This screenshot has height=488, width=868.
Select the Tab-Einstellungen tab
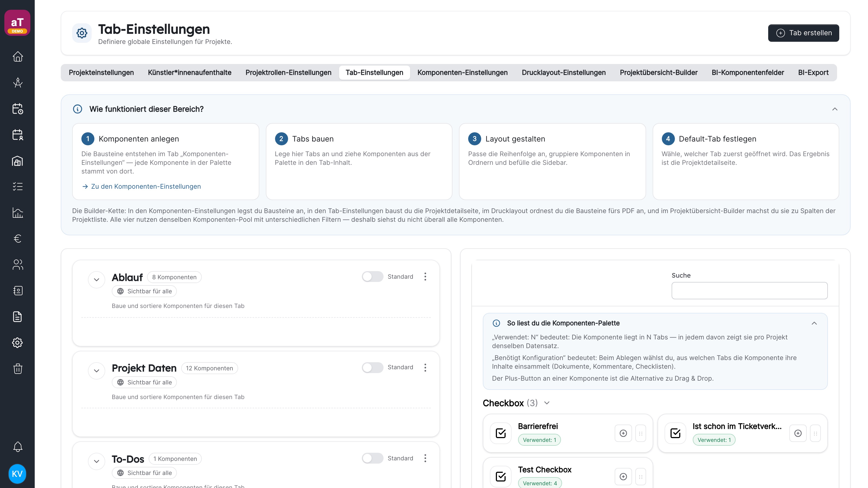tap(374, 72)
